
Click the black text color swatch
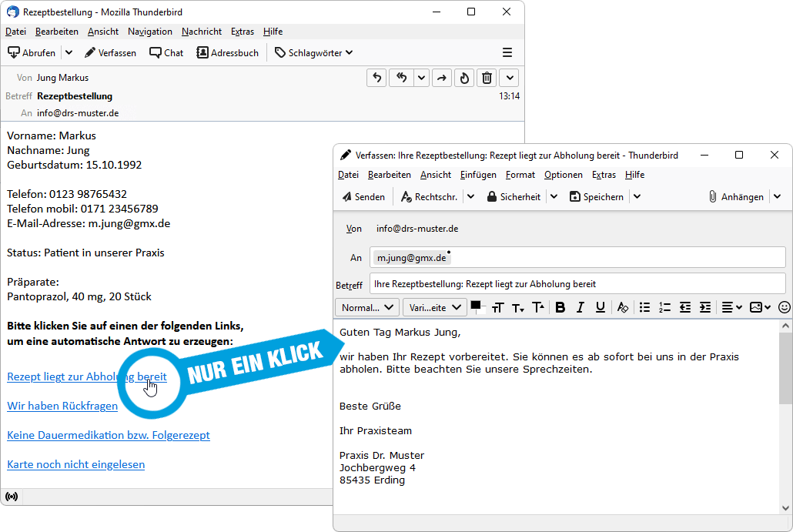point(476,306)
